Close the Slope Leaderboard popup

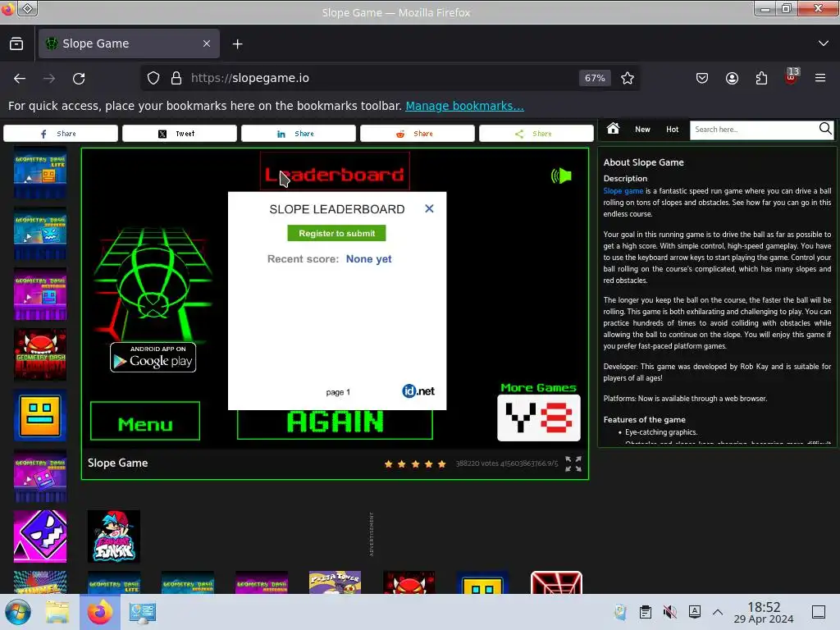click(x=429, y=209)
